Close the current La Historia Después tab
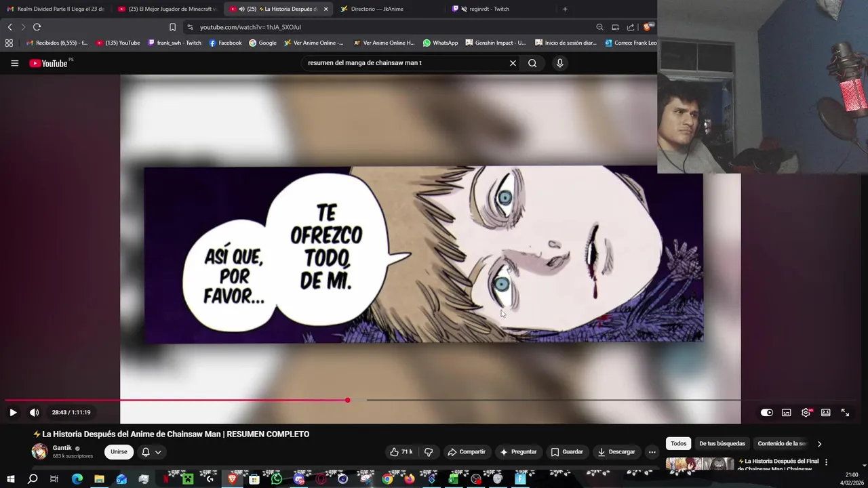The width and height of the screenshot is (868, 488). [325, 9]
